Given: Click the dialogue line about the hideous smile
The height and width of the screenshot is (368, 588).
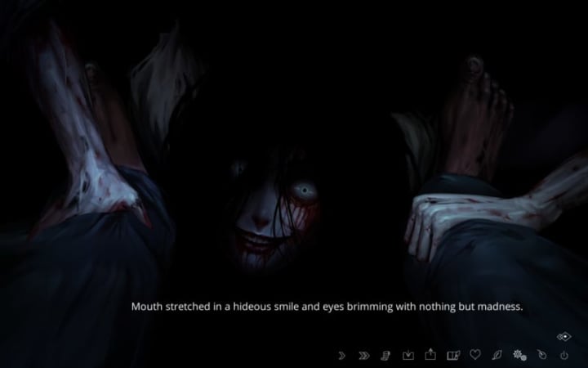Looking at the screenshot, I should point(327,307).
